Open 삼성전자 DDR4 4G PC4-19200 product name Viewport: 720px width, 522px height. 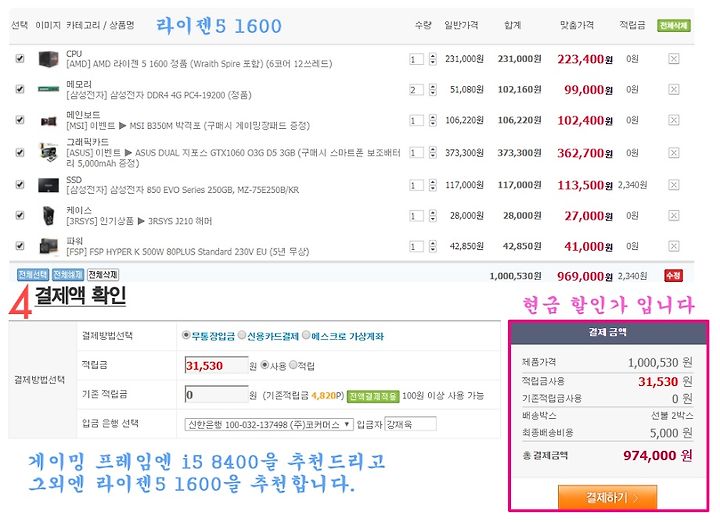[159, 95]
